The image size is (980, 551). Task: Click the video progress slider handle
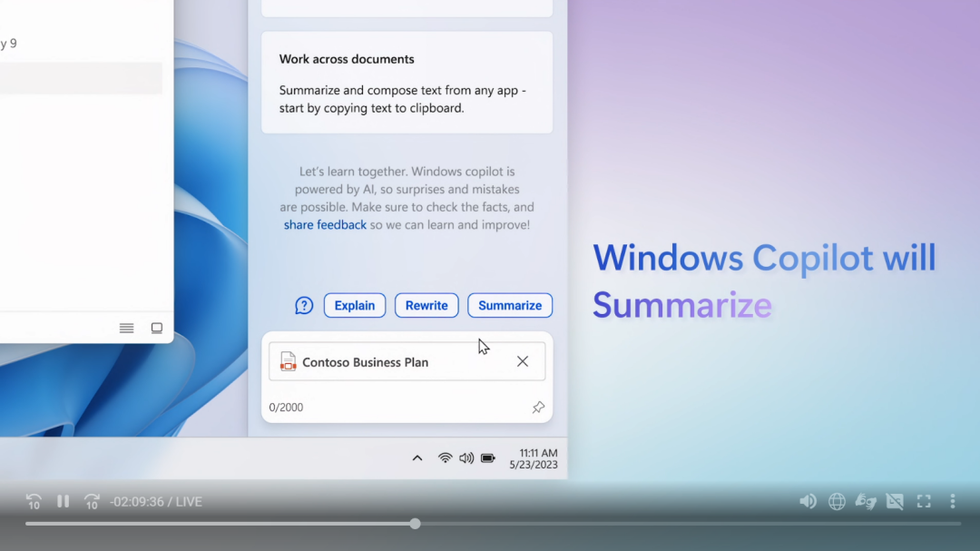point(415,524)
